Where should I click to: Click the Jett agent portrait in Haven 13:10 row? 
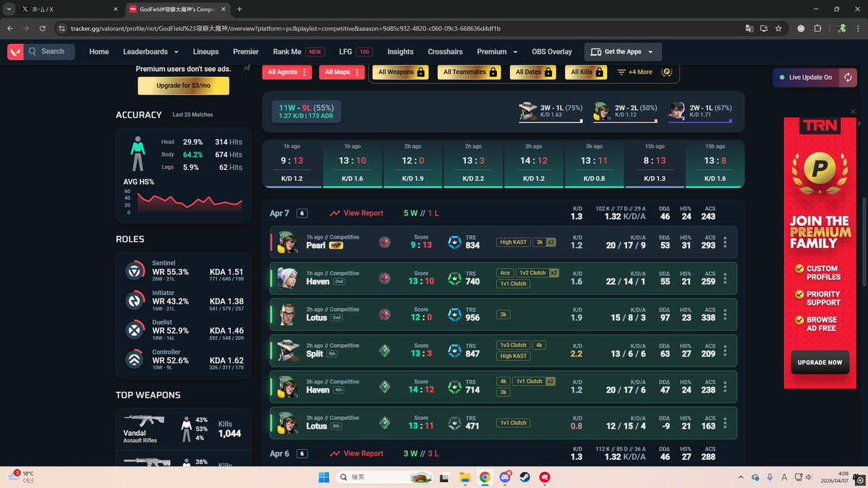point(288,278)
